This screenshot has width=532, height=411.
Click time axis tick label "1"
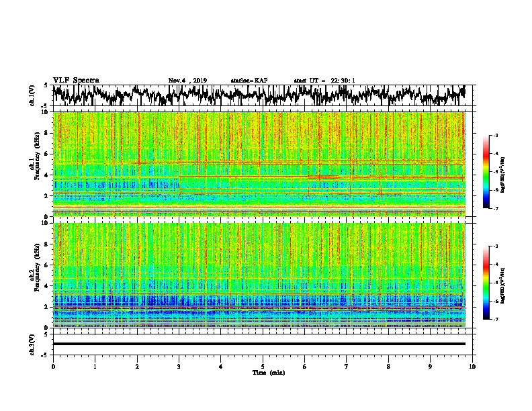click(x=95, y=367)
